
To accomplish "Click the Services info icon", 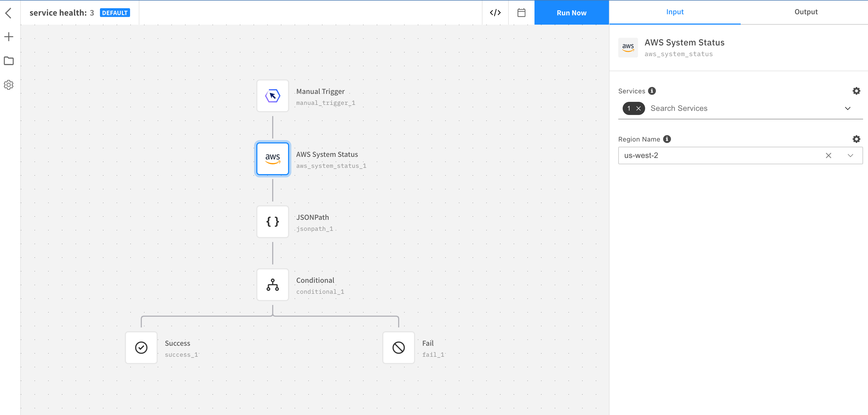I will (652, 91).
